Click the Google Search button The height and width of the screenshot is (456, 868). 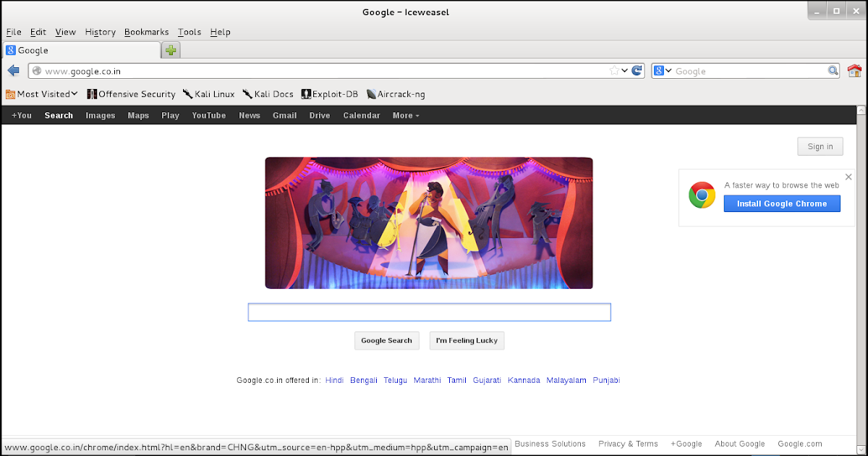tap(386, 340)
